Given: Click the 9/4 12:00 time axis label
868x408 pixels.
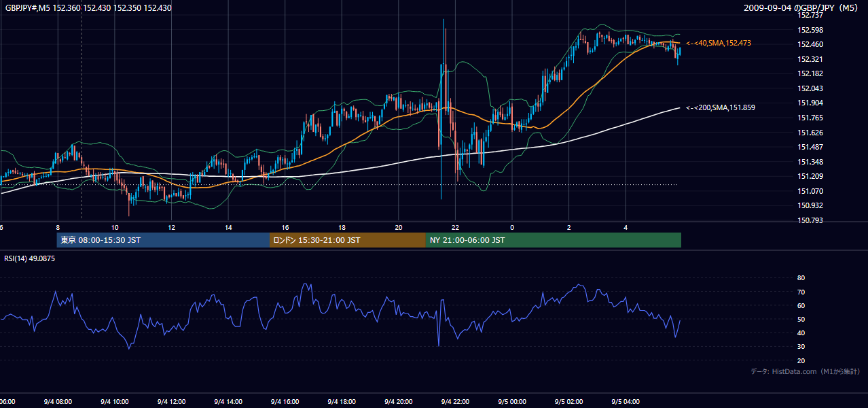Looking at the screenshot, I should point(171,401).
